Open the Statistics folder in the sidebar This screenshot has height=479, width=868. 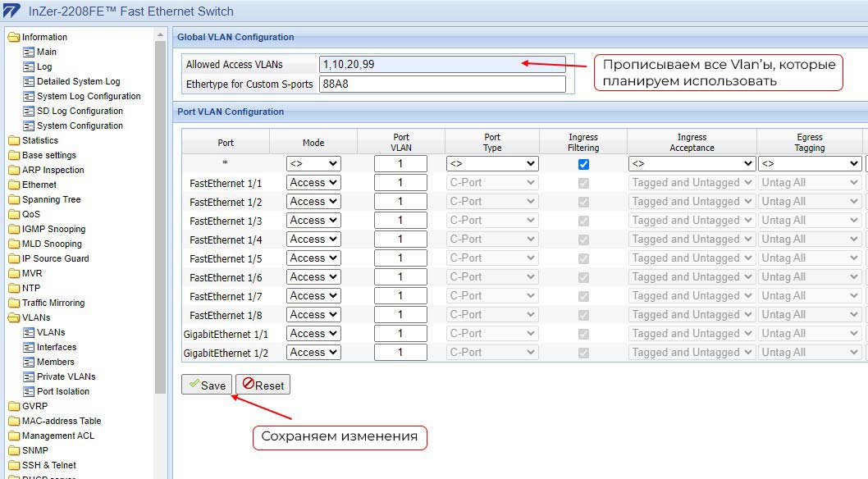(40, 140)
